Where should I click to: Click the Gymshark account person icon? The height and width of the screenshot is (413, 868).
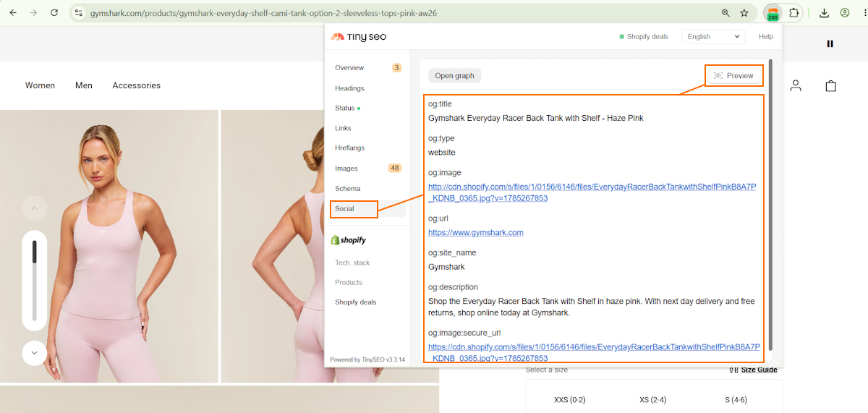click(x=796, y=85)
